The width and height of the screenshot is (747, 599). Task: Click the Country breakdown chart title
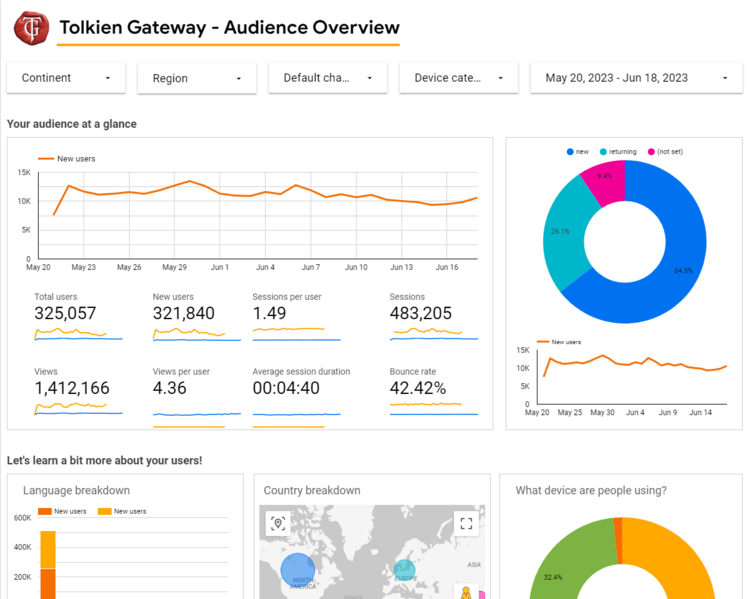(312, 490)
